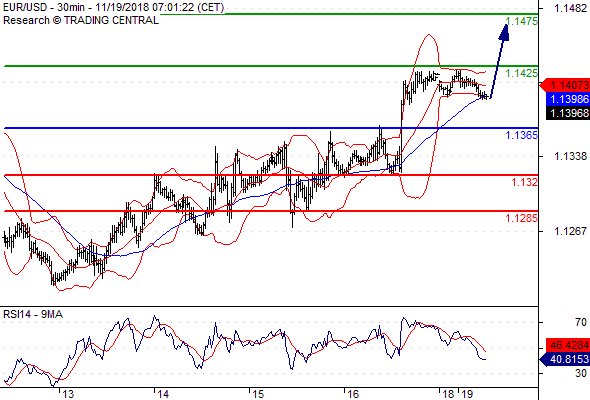
Task: Select the green 1.1425 resistance label
Action: coord(522,73)
